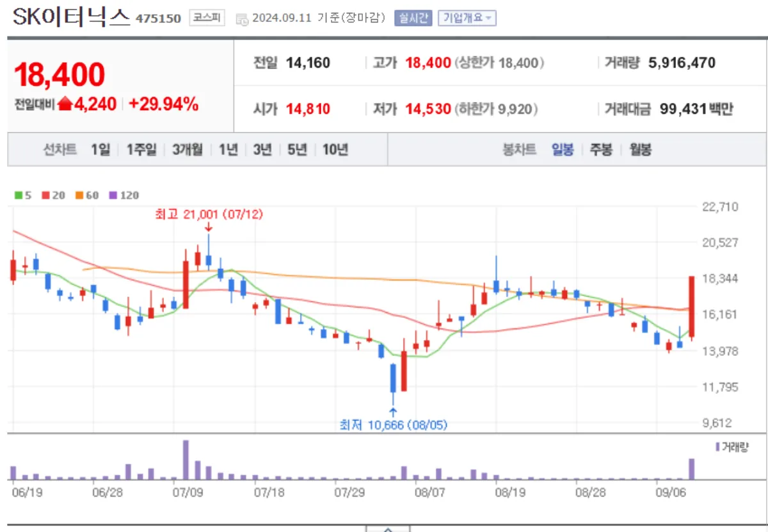Image resolution: width=768 pixels, height=532 pixels.
Task: Click the orange 60-day moving average legend
Action: pos(87,195)
